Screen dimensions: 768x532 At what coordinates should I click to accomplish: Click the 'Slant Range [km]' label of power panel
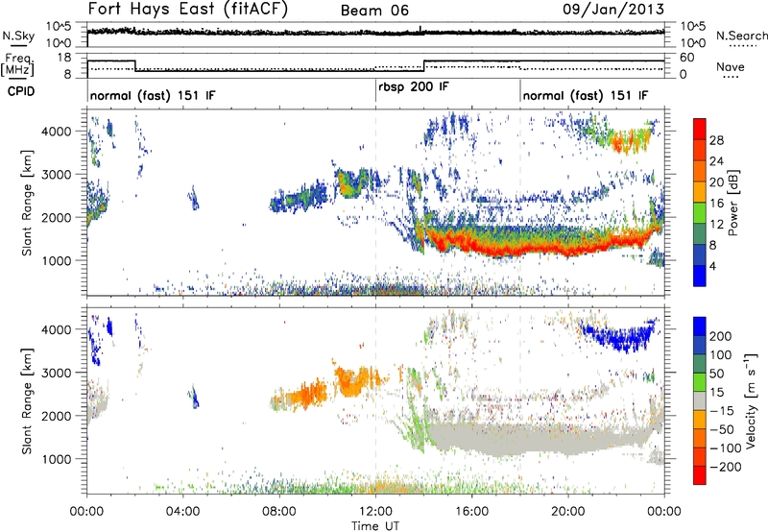[x=28, y=203]
